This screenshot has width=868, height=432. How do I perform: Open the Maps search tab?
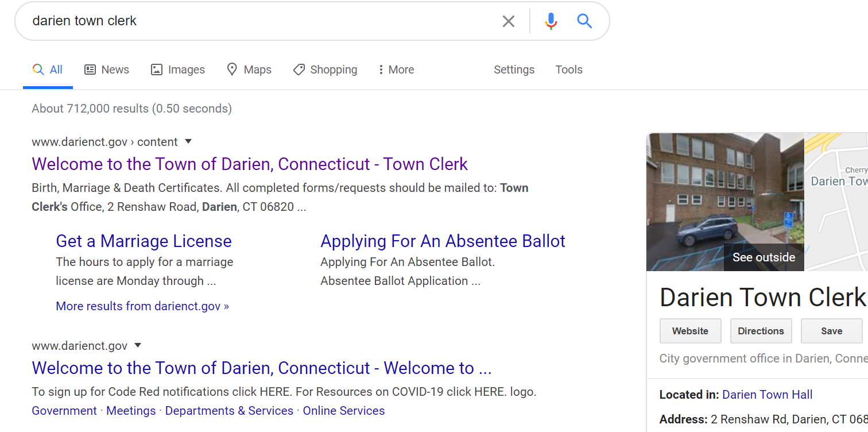249,70
